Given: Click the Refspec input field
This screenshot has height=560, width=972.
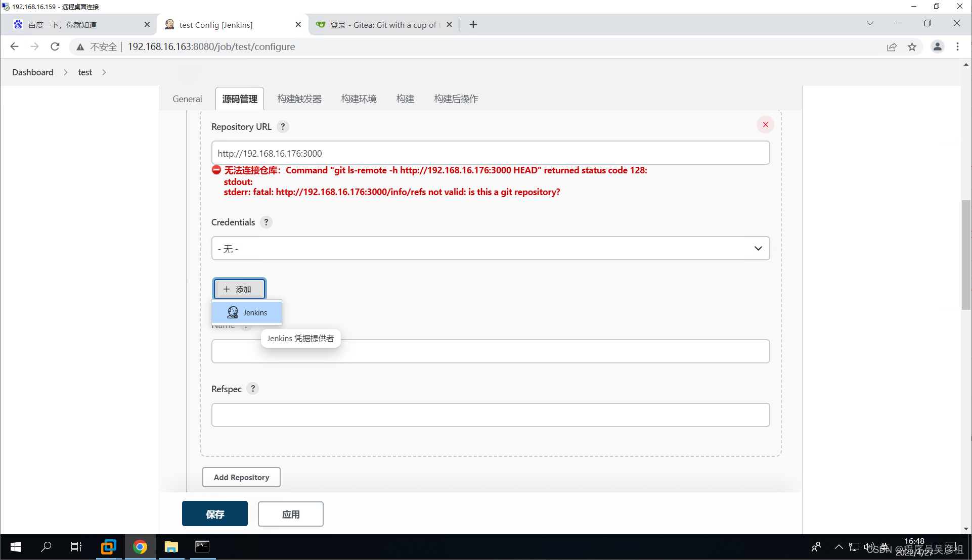Looking at the screenshot, I should tap(491, 415).
